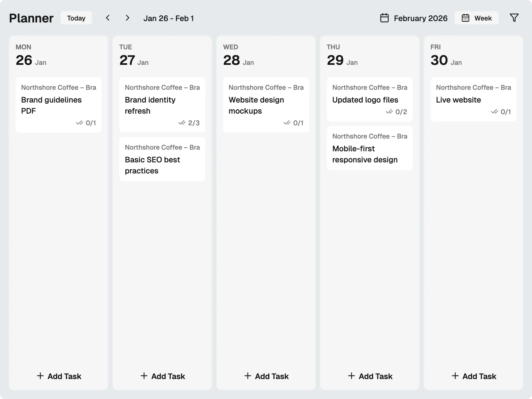
Task: Go to previous week with left chevron
Action: pos(108,18)
